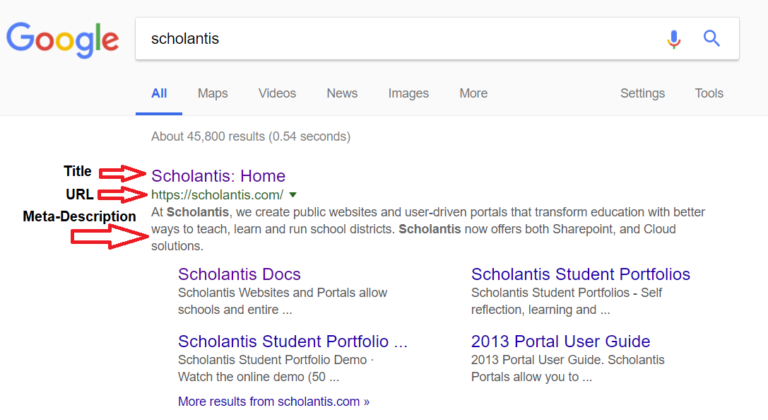This screenshot has width=768, height=420.
Task: Switch to the Videos tab
Action: click(x=277, y=93)
